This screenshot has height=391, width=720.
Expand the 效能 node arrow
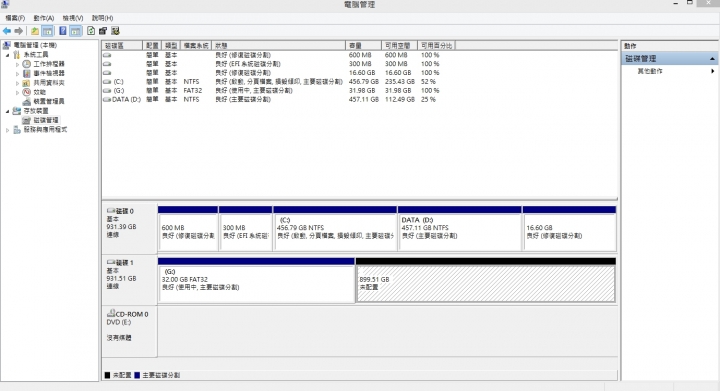pos(17,93)
